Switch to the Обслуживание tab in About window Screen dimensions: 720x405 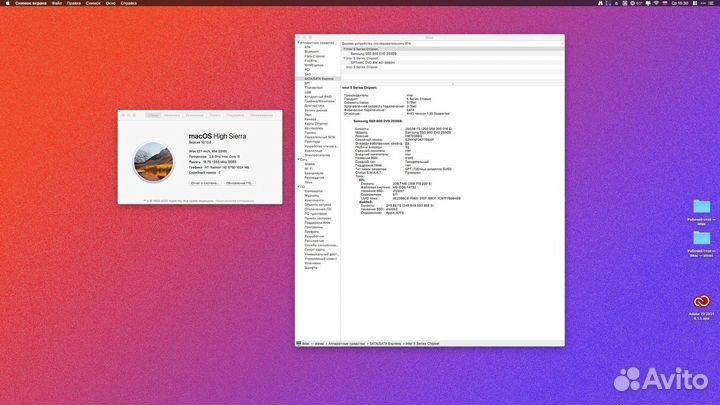(x=261, y=115)
